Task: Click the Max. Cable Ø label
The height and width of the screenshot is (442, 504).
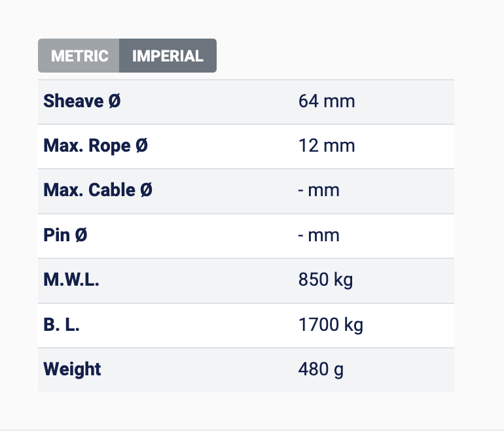Action: click(98, 190)
